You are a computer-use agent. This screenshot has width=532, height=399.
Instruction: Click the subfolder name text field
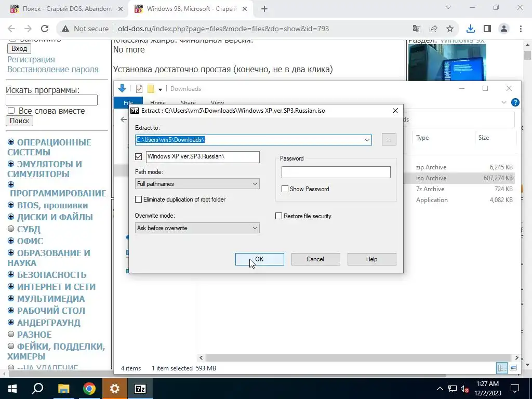click(203, 157)
